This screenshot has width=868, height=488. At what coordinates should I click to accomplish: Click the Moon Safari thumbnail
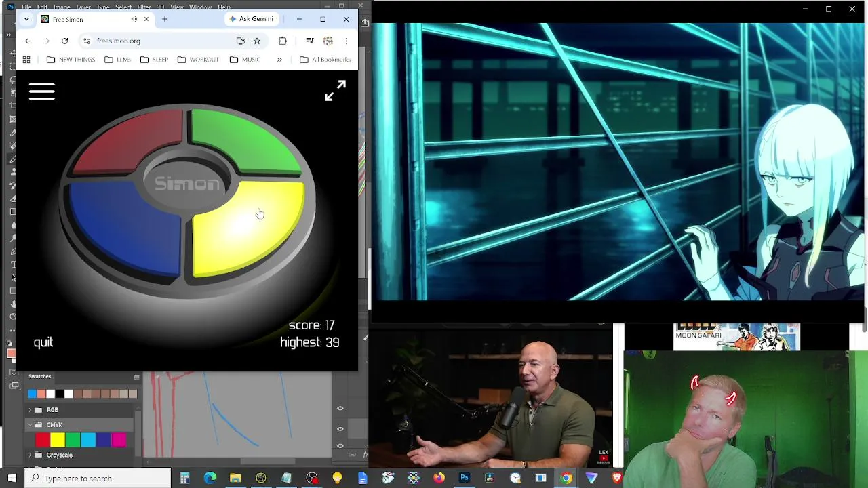[x=736, y=337]
